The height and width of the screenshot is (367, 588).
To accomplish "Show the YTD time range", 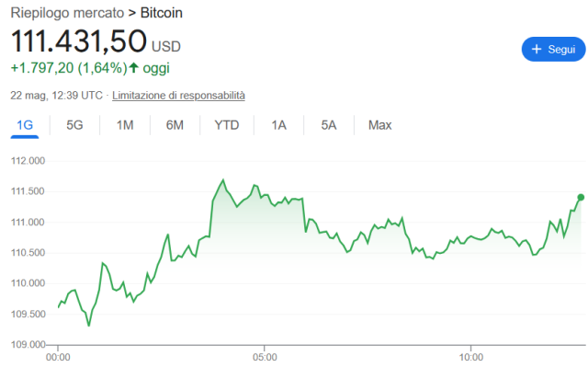I will point(227,125).
